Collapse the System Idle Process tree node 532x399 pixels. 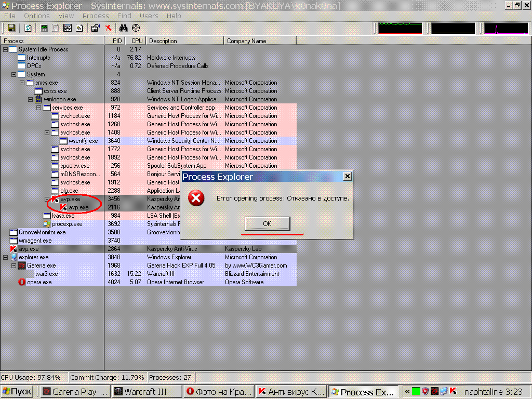[5, 49]
